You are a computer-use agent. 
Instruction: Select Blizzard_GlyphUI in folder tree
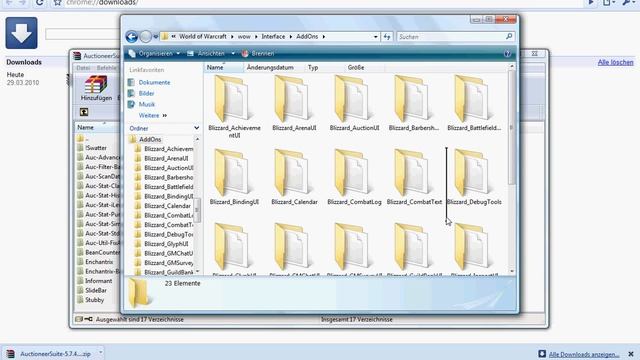coord(166,244)
